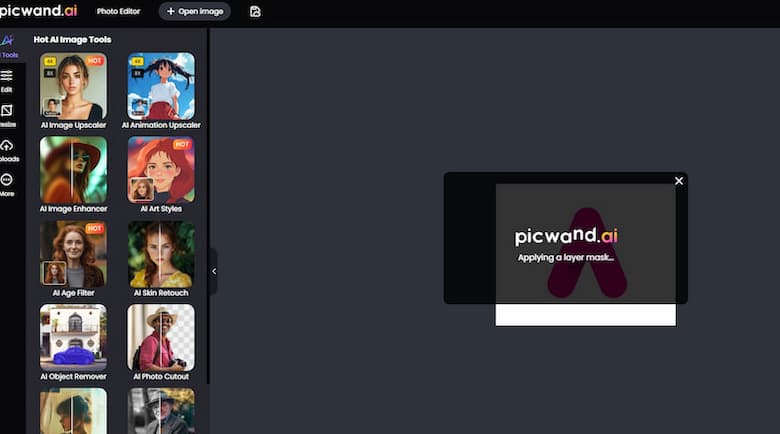Click the 'AI Photo Cutout' label text
The height and width of the screenshot is (434, 780).
tap(161, 377)
